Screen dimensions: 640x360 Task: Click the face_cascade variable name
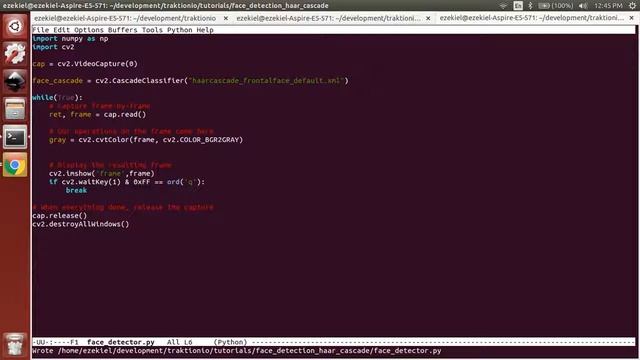coord(57,80)
